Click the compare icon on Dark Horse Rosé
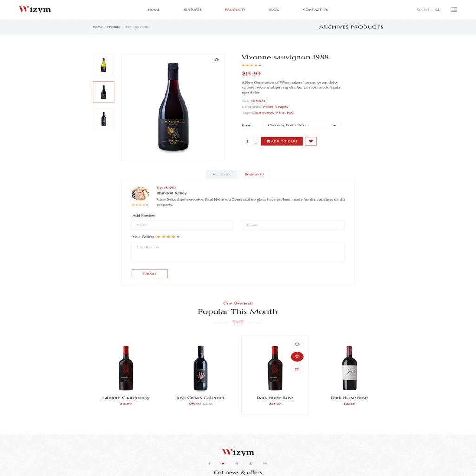This screenshot has width=476, height=476. (297, 344)
